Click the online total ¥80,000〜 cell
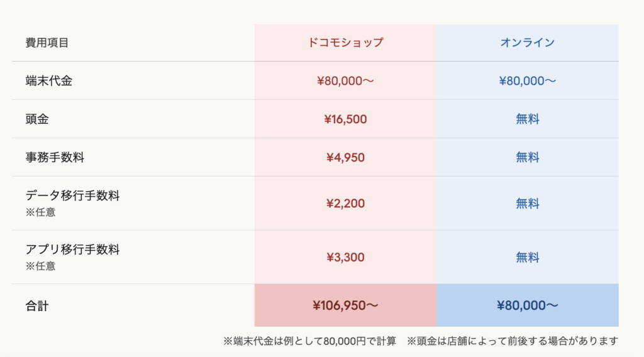The image size is (644, 357). 527,305
